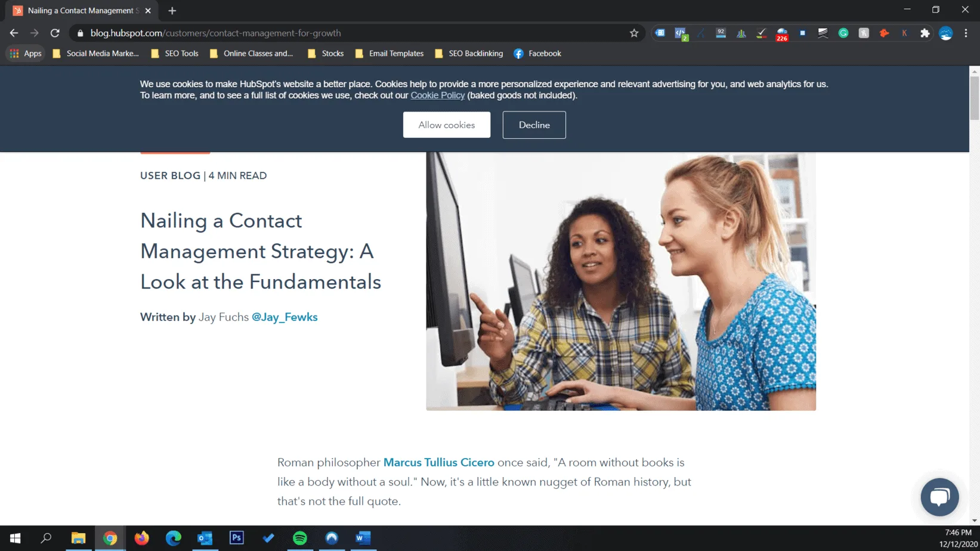Decline cookies in the banner
This screenshot has width=980, height=551.
(534, 125)
